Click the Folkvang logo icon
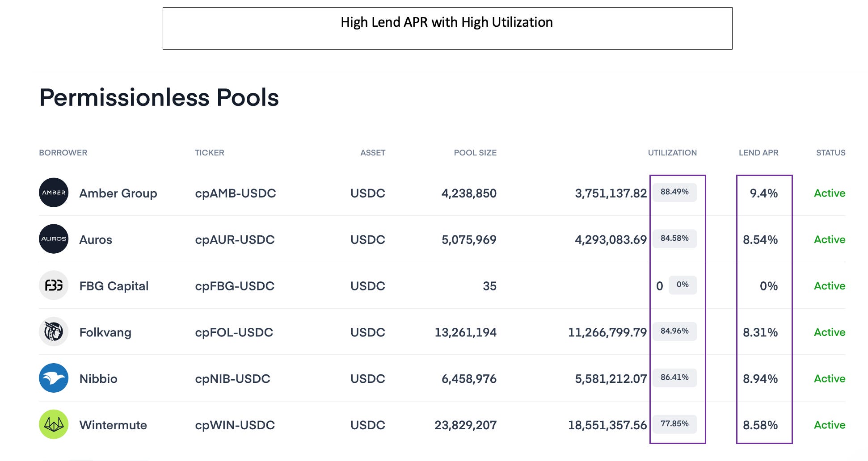 point(54,332)
